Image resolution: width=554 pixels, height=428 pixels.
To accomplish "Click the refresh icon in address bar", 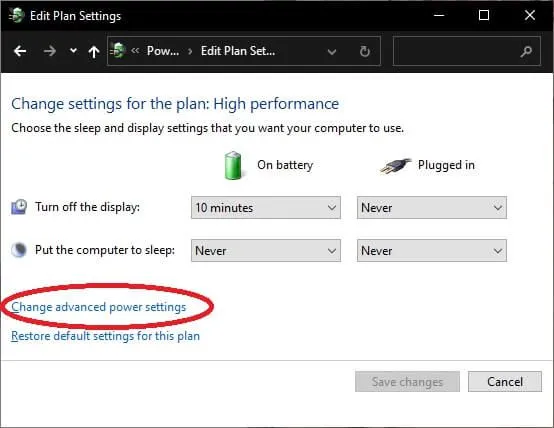I will click(x=365, y=52).
